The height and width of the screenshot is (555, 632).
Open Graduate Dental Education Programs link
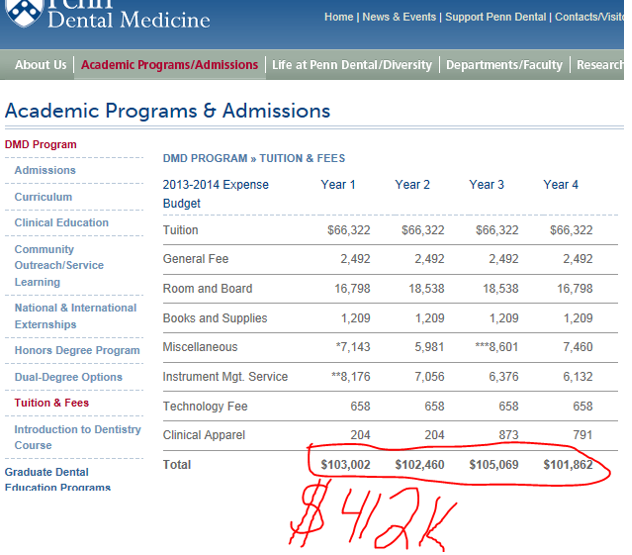(x=58, y=480)
